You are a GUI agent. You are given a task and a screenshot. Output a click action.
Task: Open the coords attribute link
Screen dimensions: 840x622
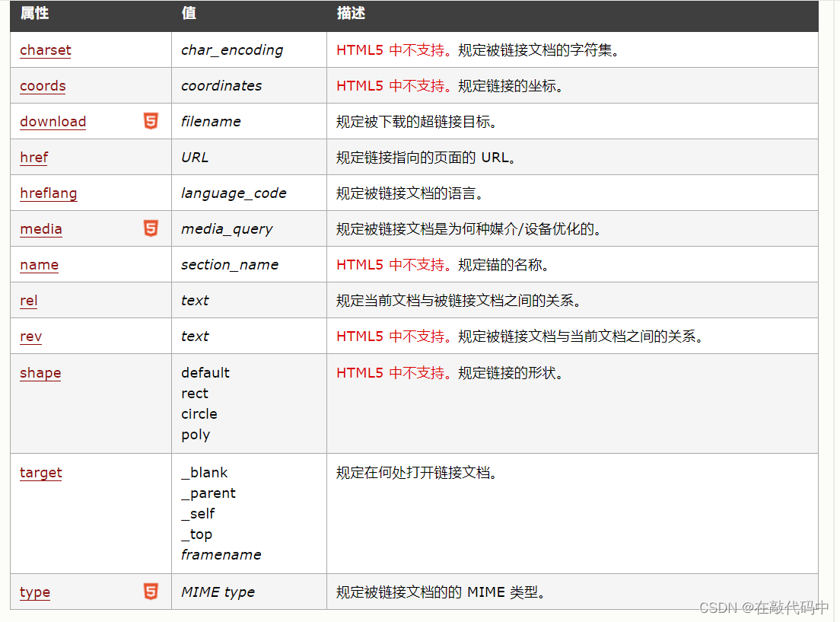point(43,86)
